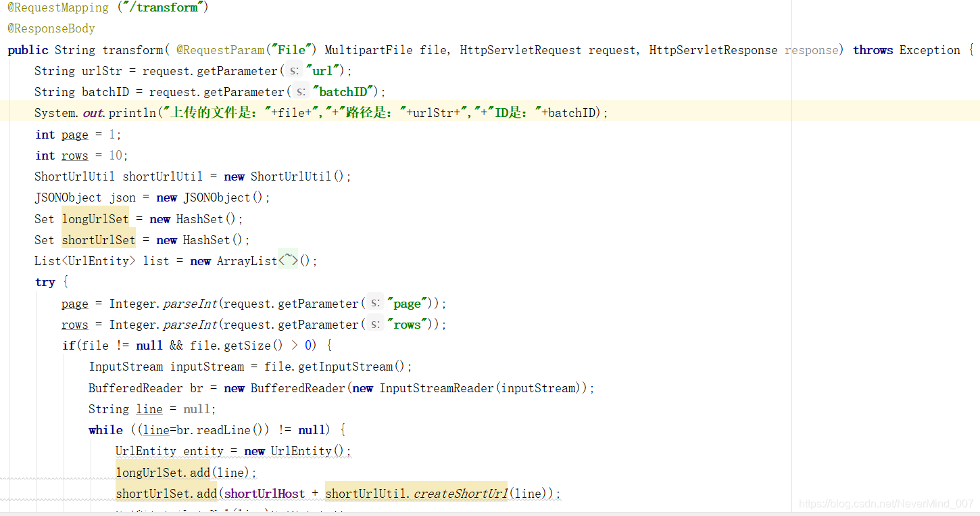Image resolution: width=980 pixels, height=516 pixels.
Task: Click the shortUrlHost constant reference
Action: [x=264, y=493]
